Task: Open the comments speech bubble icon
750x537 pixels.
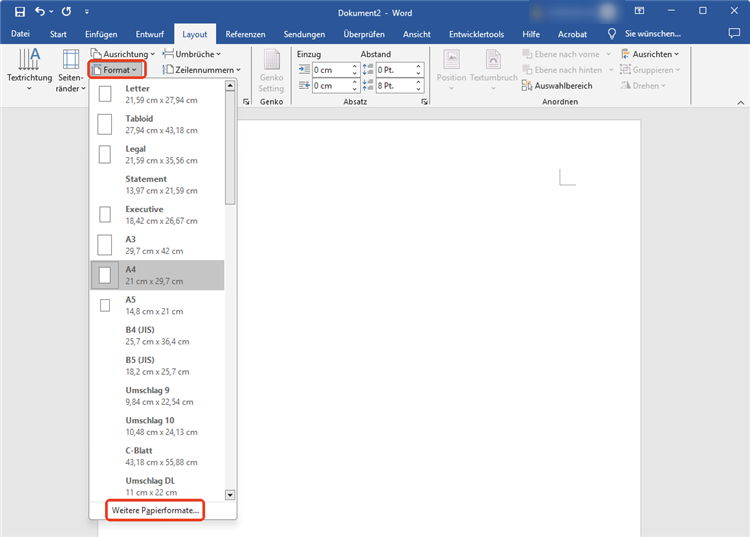Action: pos(734,33)
